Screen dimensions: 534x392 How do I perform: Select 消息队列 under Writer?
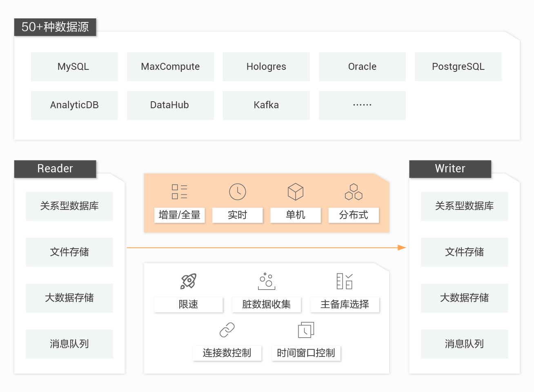coord(464,344)
